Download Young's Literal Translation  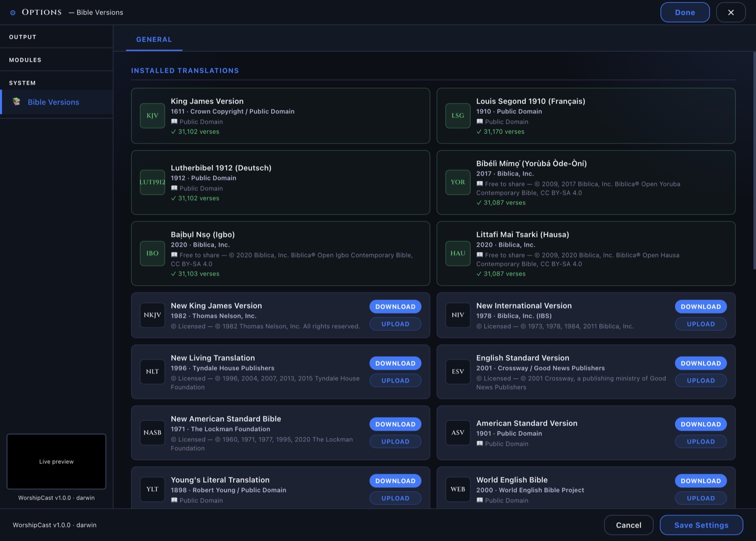(395, 481)
